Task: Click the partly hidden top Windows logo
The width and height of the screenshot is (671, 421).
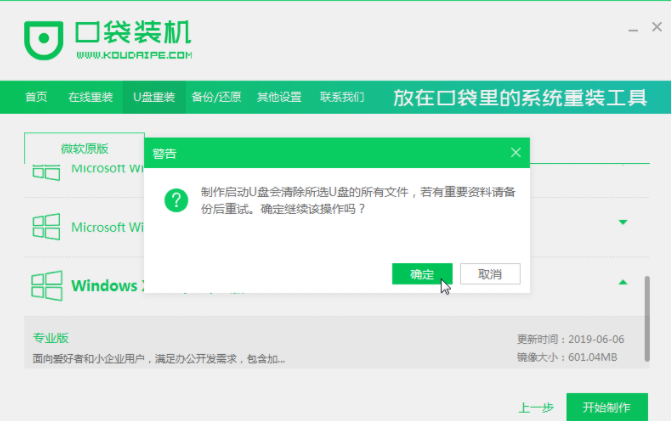Action: tap(46, 172)
